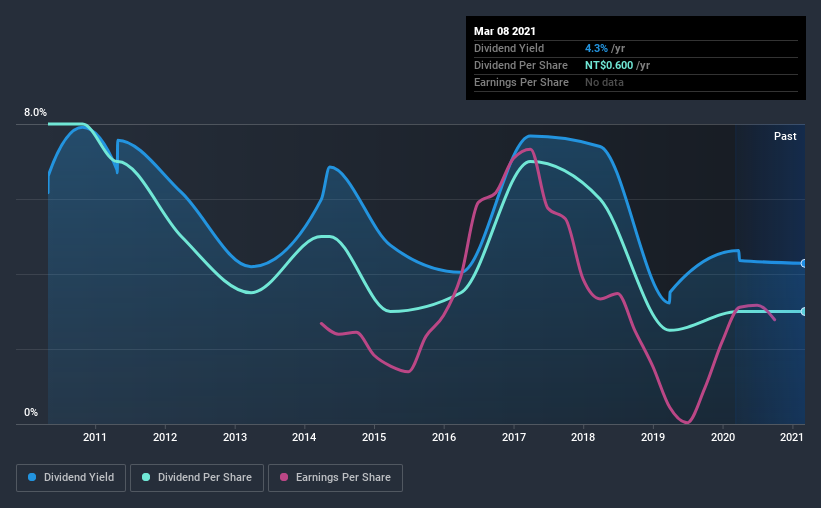The width and height of the screenshot is (821, 508).
Task: Click the Earnings Per Share row label in tooltip
Action: click(521, 82)
